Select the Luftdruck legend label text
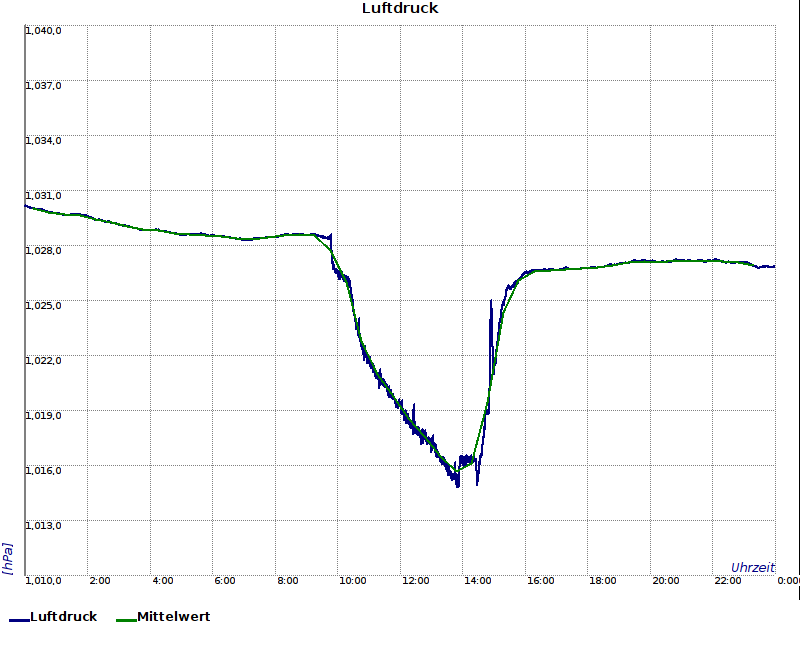Image resolution: width=800 pixels, height=650 pixels. [64, 617]
